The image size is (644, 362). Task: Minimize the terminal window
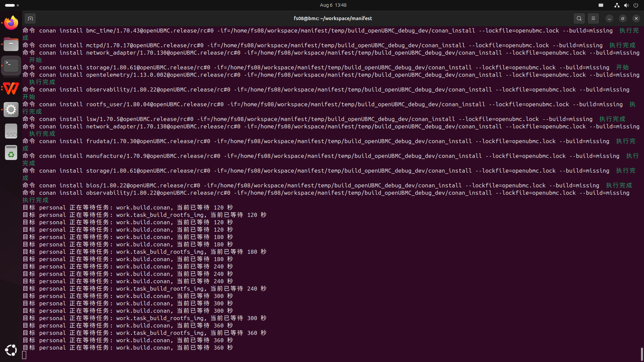pyautogui.click(x=609, y=18)
